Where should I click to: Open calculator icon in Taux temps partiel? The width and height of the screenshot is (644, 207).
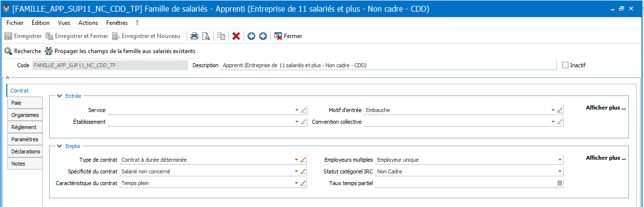click(560, 184)
